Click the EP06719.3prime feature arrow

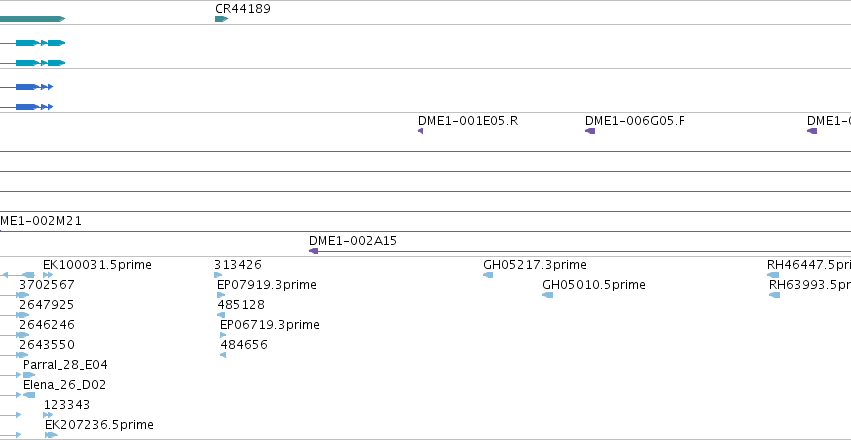(x=223, y=335)
